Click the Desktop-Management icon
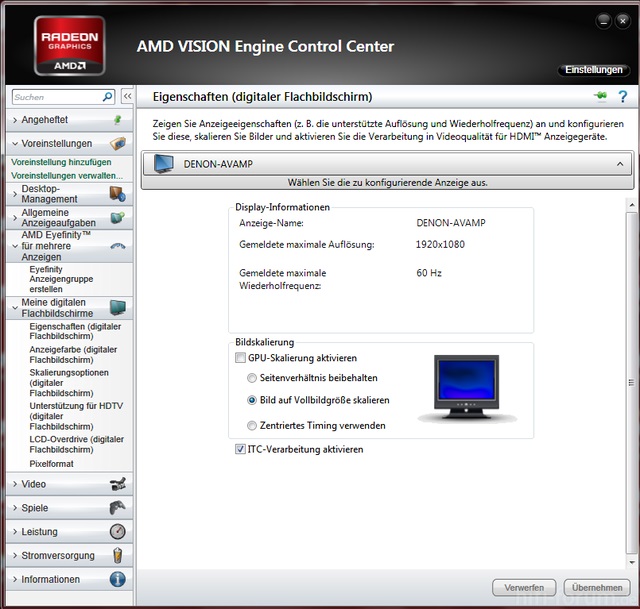The height and width of the screenshot is (609, 640). [x=118, y=193]
